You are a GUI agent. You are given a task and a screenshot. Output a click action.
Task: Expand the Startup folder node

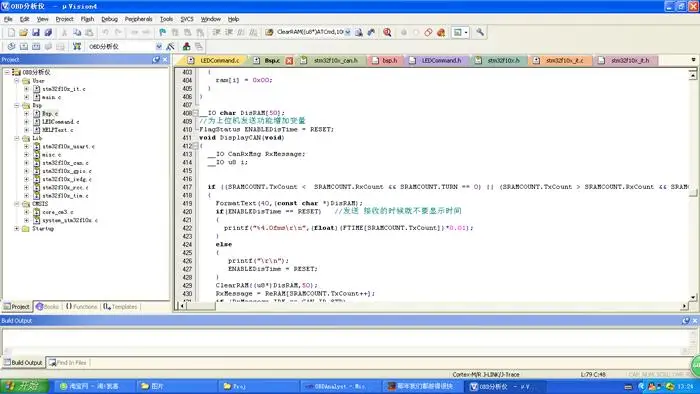tap(17, 228)
